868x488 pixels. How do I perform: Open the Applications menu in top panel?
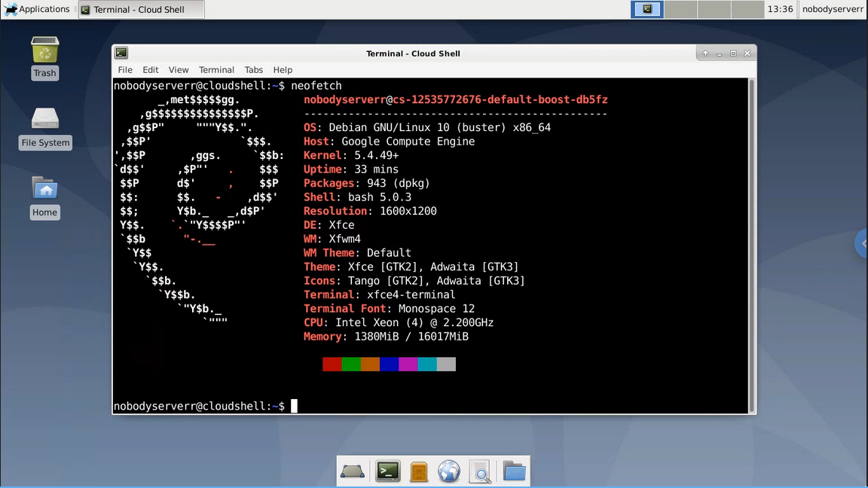tap(37, 9)
